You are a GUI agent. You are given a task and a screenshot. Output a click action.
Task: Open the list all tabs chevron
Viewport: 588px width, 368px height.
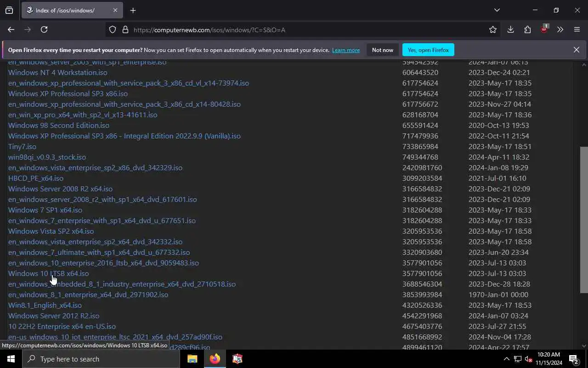(x=497, y=10)
